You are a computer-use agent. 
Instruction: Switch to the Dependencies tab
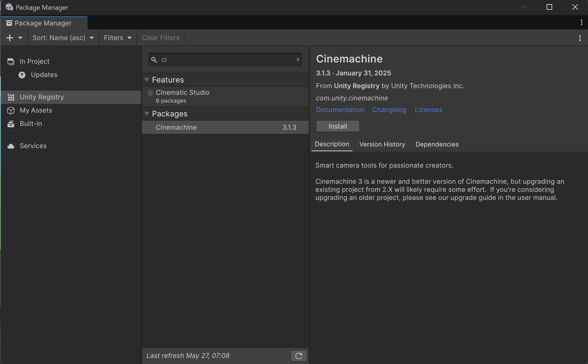[x=437, y=144]
